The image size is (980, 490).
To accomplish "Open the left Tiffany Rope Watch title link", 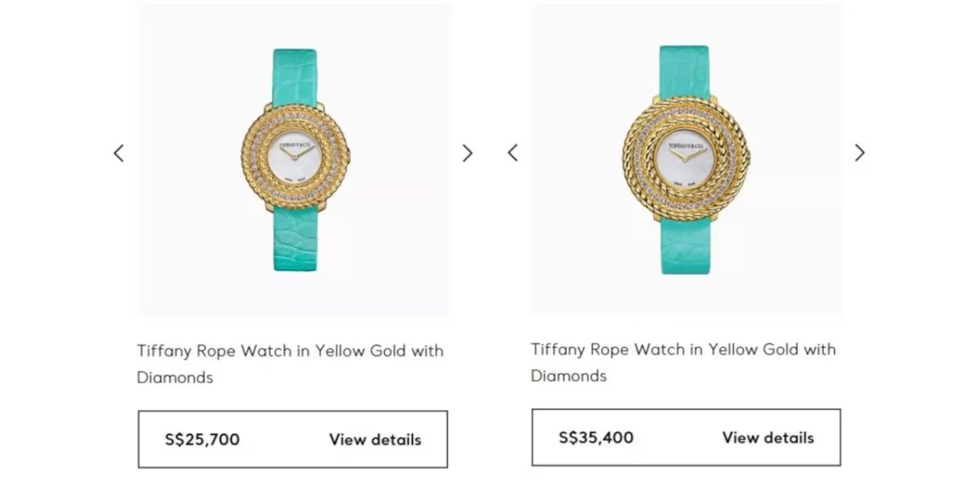I will point(290,351).
